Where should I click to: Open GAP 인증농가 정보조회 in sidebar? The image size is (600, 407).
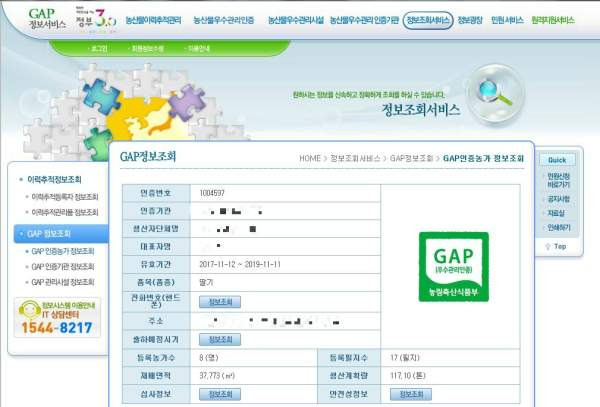pos(63,251)
